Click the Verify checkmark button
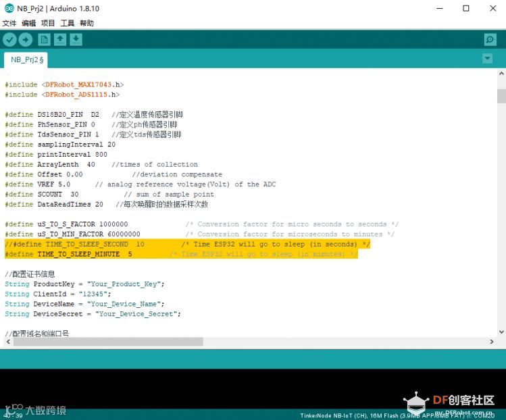506x420 pixels. pos(9,40)
